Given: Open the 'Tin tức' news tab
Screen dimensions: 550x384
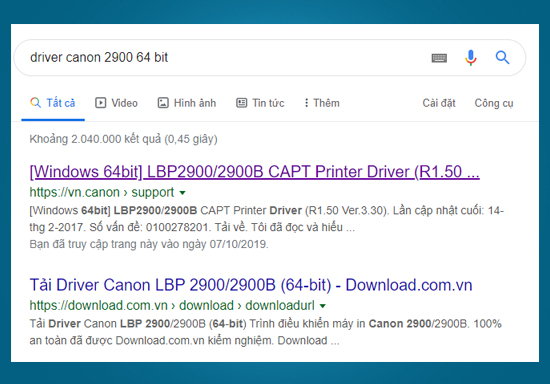Looking at the screenshot, I should tap(260, 103).
